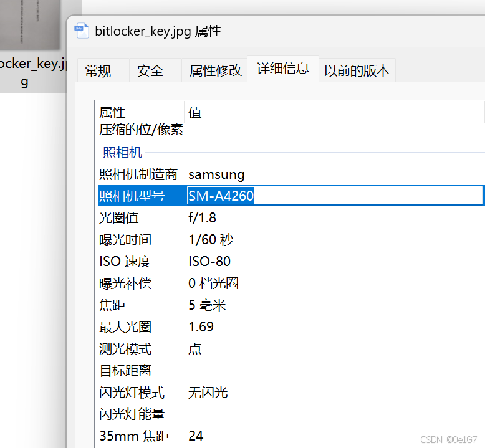The height and width of the screenshot is (448, 485).
Task: Select the 照相机制造商 property row
Action: point(291,174)
